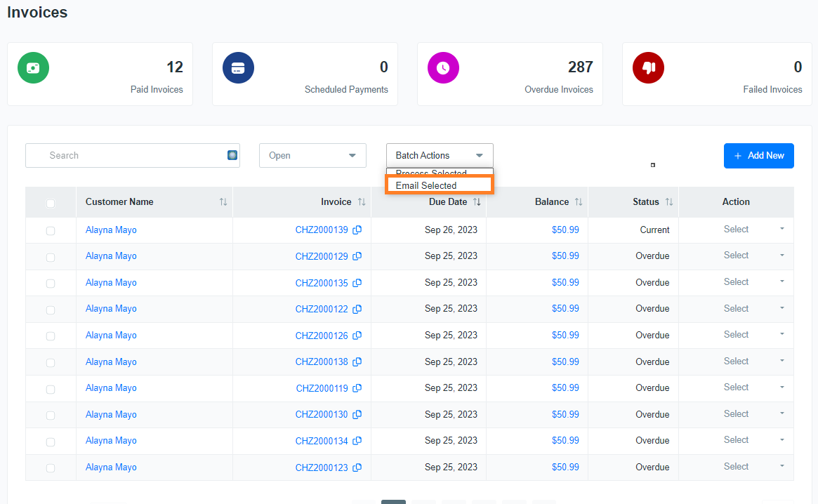The width and height of the screenshot is (818, 504).
Task: Click the Sep 26, 2023 due date
Action: (451, 230)
